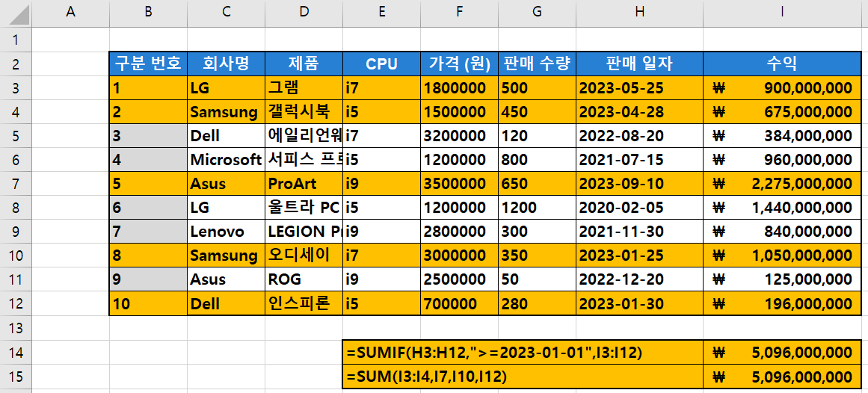The width and height of the screenshot is (868, 393).
Task: Select row 2 header
Action: click(16, 64)
